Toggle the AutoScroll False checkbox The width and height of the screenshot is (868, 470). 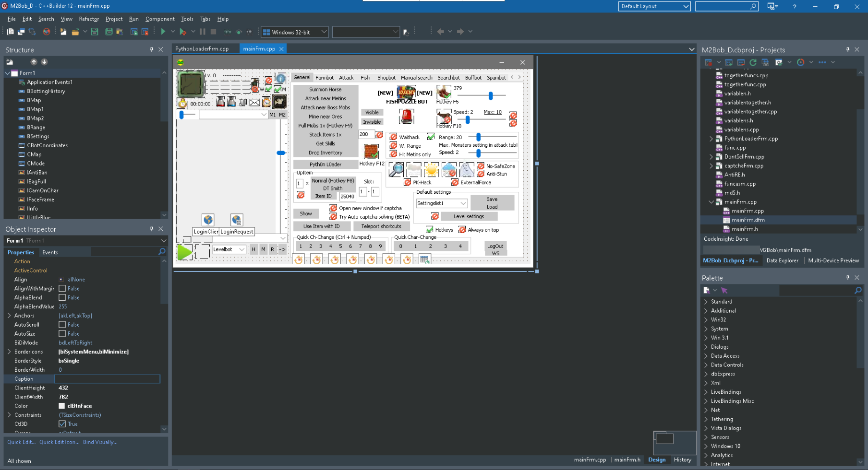point(62,325)
